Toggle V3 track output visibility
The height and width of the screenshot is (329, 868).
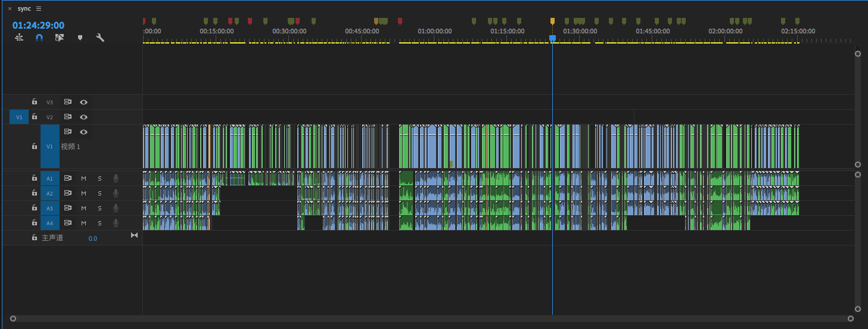click(x=84, y=102)
